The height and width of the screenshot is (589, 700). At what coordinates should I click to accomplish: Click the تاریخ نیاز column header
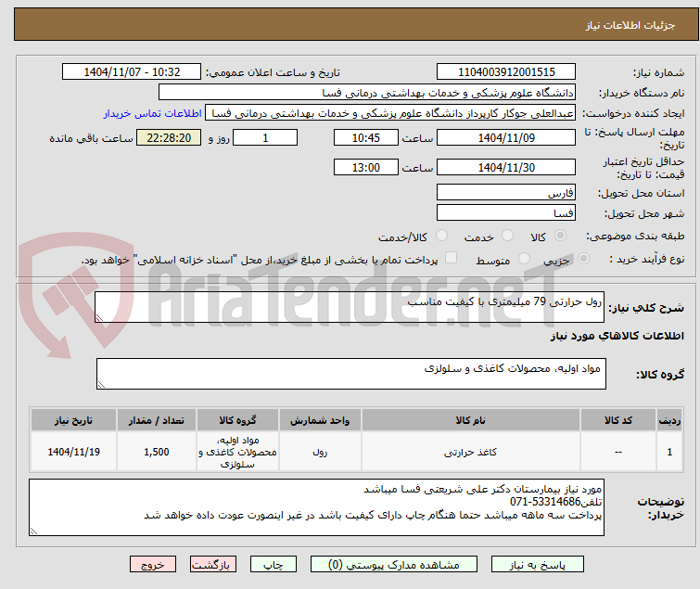coord(73,420)
